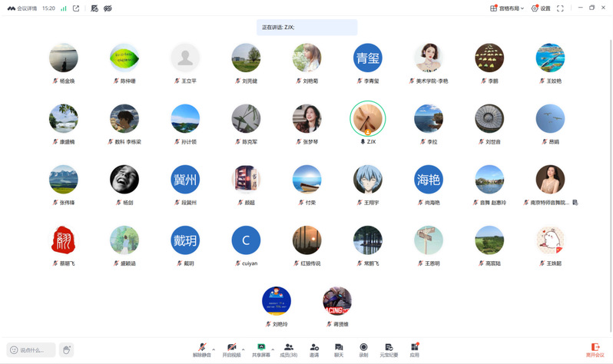
Task: Open 设置 settings in the top bar
Action: click(541, 8)
